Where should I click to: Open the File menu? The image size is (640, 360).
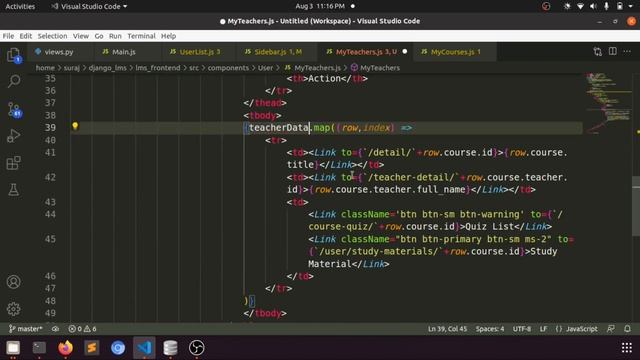(x=8, y=36)
